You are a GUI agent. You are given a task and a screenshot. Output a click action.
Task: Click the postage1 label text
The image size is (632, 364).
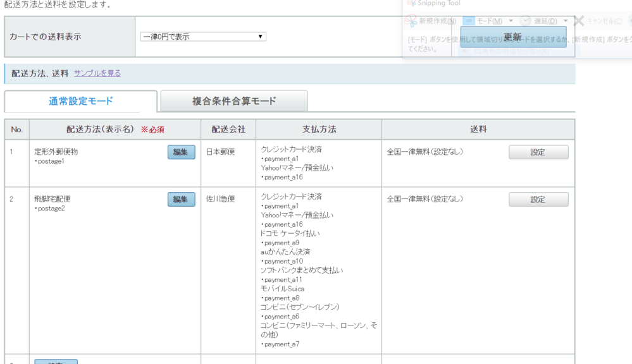(51, 162)
